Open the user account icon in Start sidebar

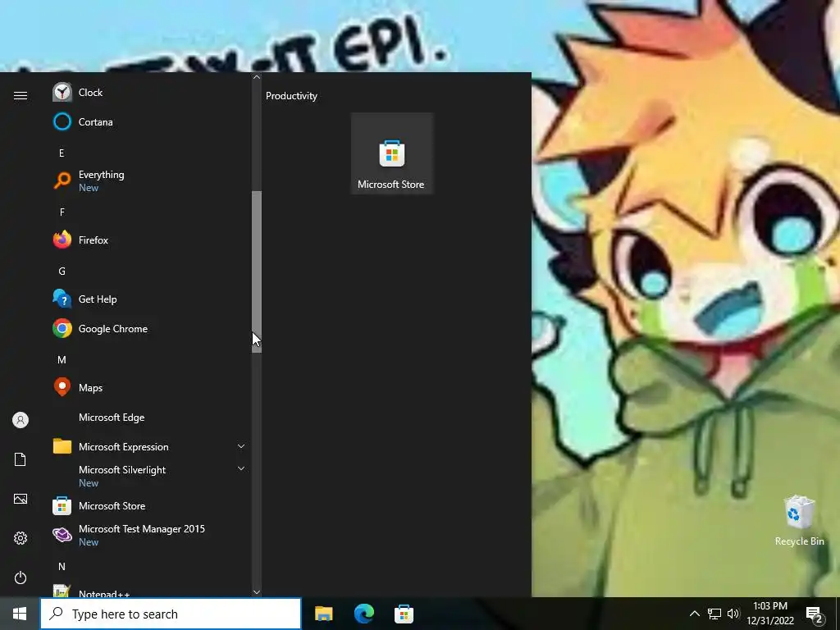coord(21,420)
